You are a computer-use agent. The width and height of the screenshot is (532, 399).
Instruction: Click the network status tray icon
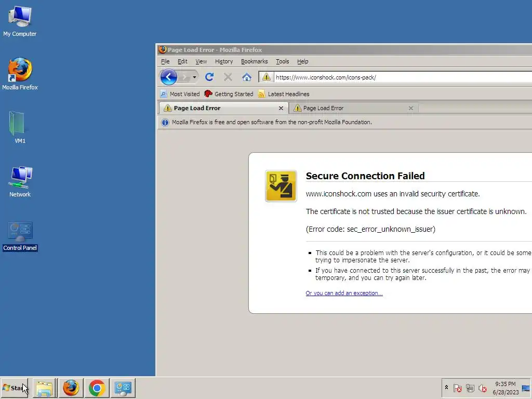[x=470, y=388]
